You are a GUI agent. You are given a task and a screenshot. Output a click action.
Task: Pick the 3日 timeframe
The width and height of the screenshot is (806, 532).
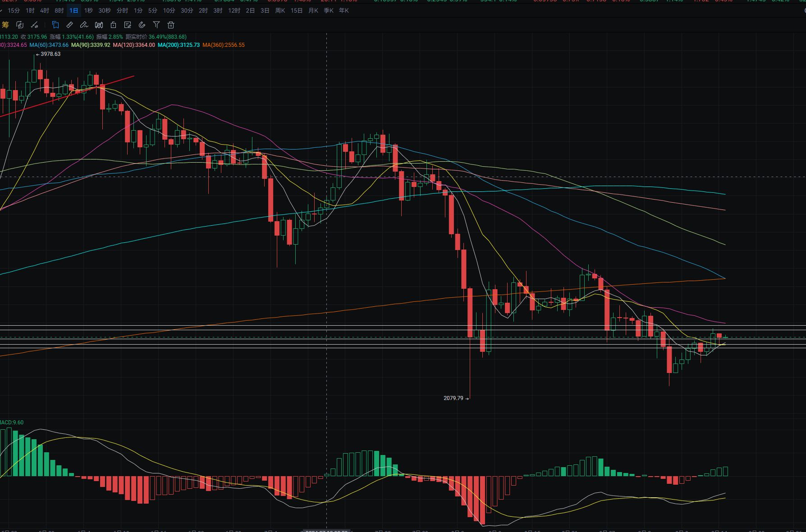[265, 10]
